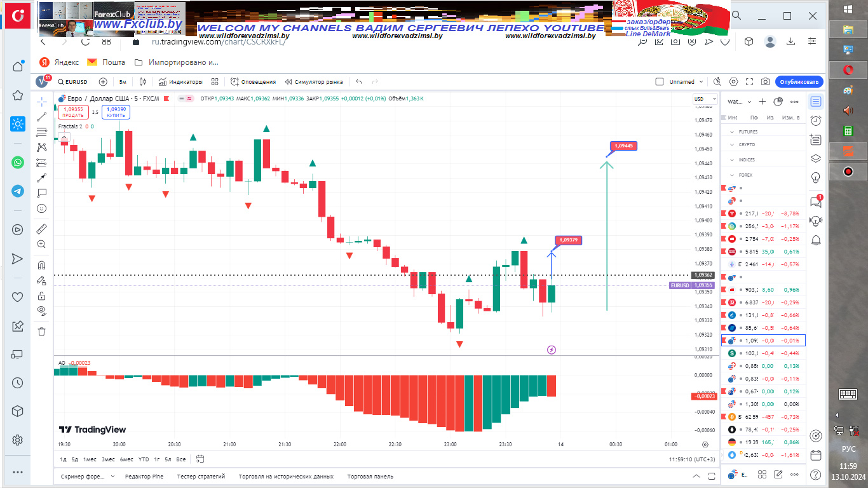Viewport: 868px width, 488px height.
Task: Open the Индикаторы indicators dialog
Action: (181, 81)
